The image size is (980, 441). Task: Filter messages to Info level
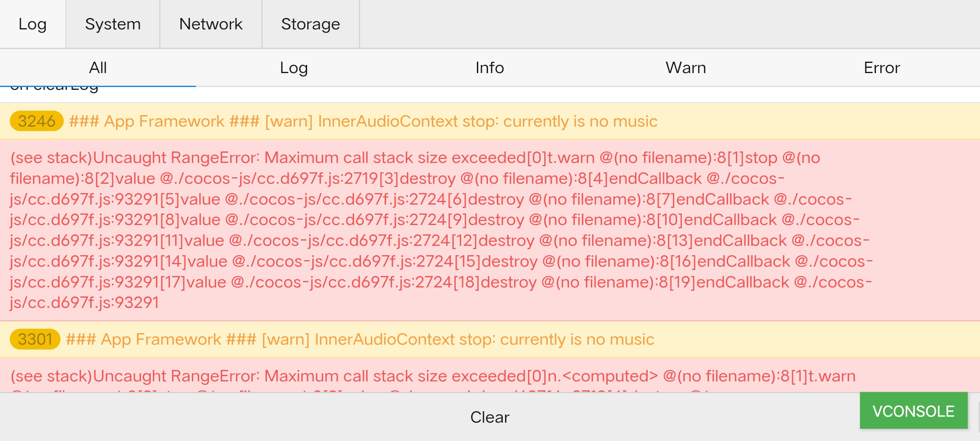pos(490,68)
